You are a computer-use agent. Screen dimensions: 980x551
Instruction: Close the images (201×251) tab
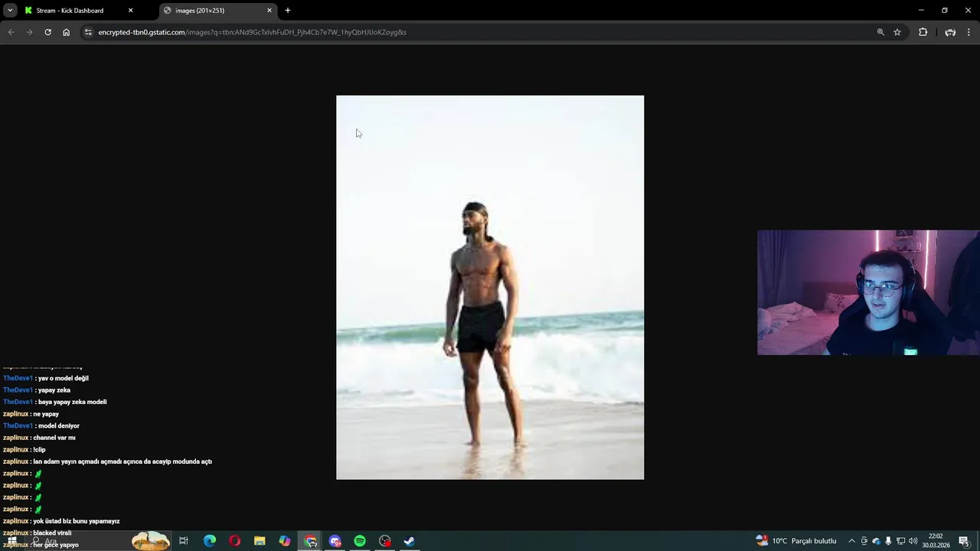269,11
